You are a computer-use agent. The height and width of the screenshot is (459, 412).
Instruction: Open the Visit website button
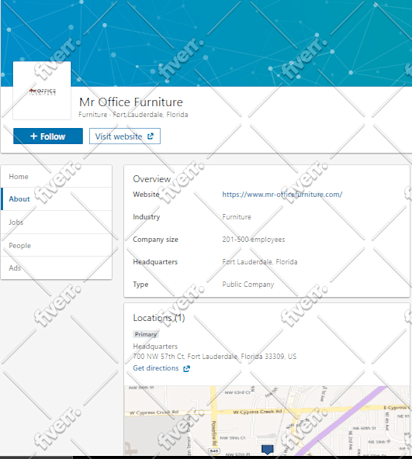[x=125, y=136]
